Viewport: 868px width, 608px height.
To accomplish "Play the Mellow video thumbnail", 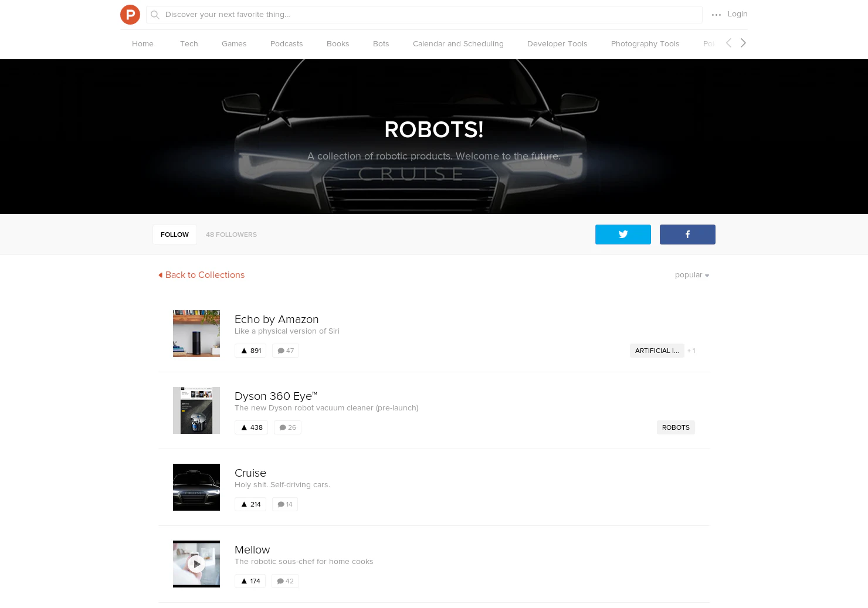I will pos(196,564).
